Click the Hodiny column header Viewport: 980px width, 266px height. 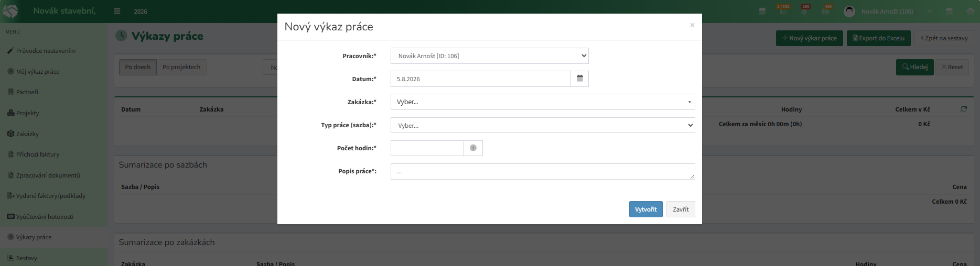click(x=791, y=109)
